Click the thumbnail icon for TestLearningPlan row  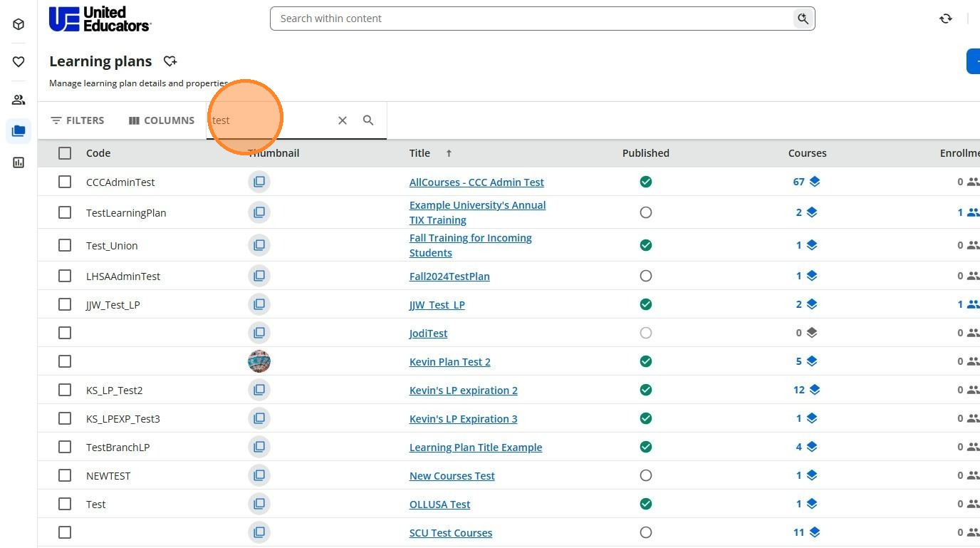click(259, 212)
